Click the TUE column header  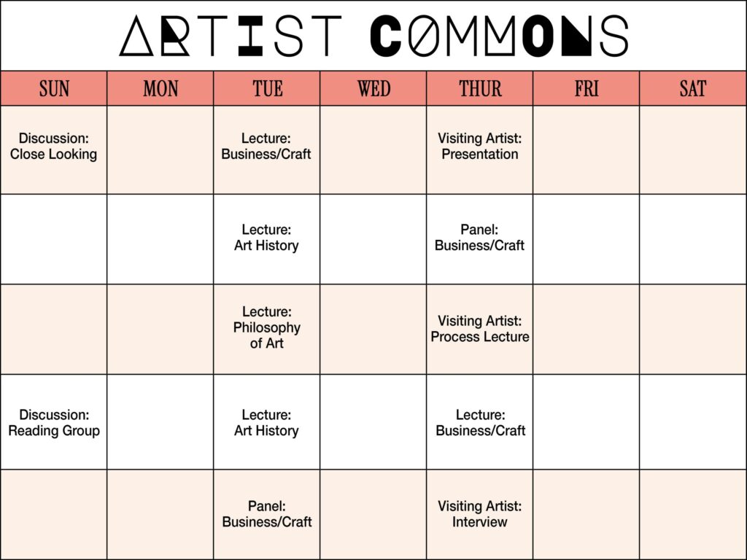267,88
